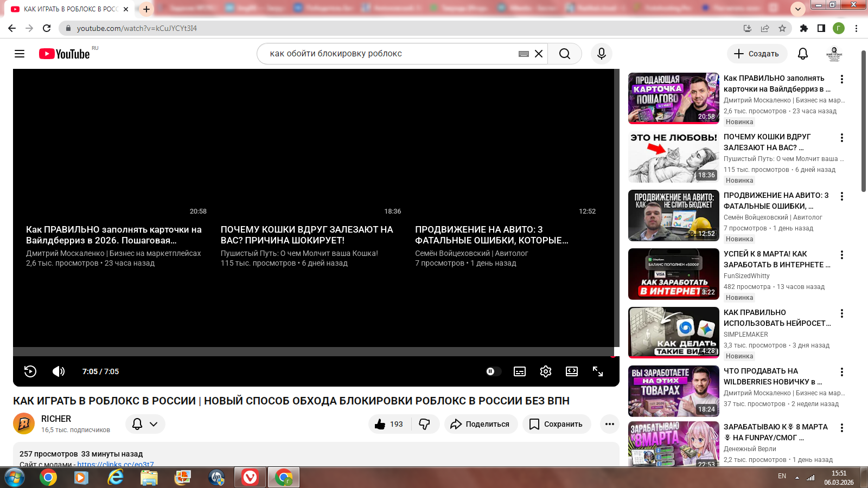The image size is (868, 488).
Task: Clear the YouTube search query
Action: pyautogui.click(x=539, y=54)
